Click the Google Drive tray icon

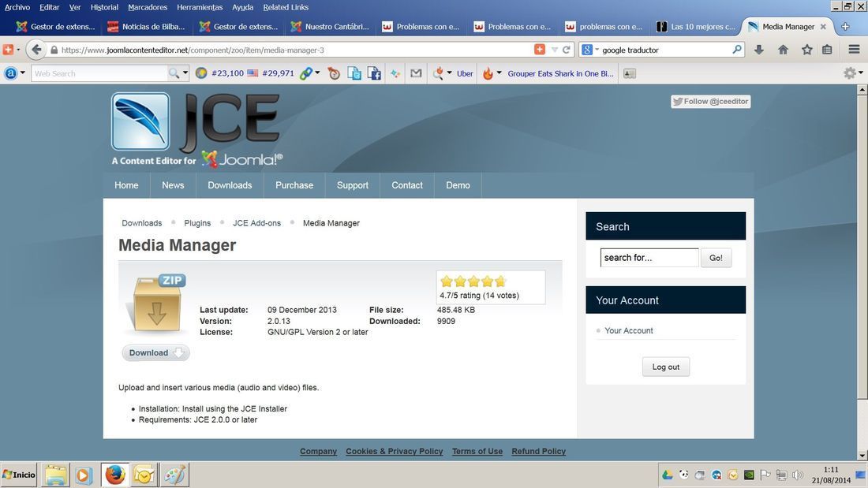[x=668, y=475]
